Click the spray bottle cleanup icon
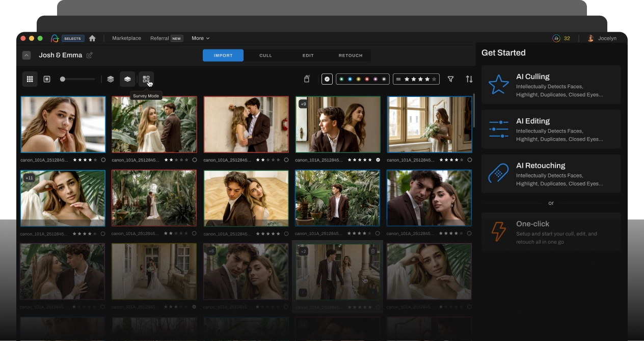 point(307,79)
